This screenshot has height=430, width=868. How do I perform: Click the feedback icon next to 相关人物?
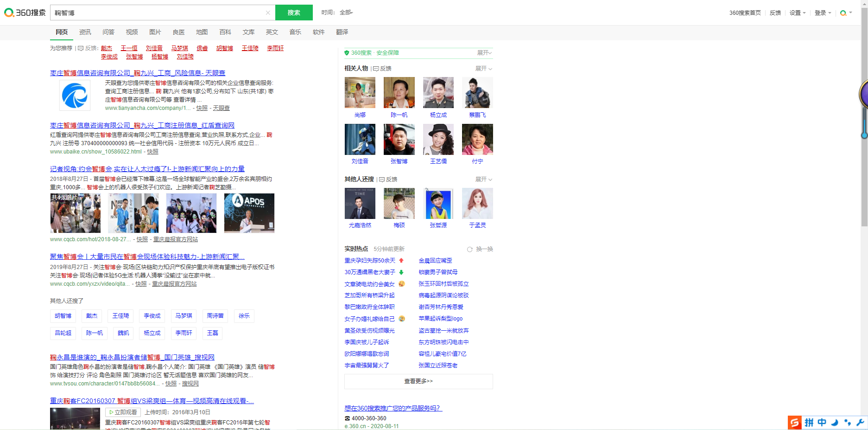pos(376,69)
